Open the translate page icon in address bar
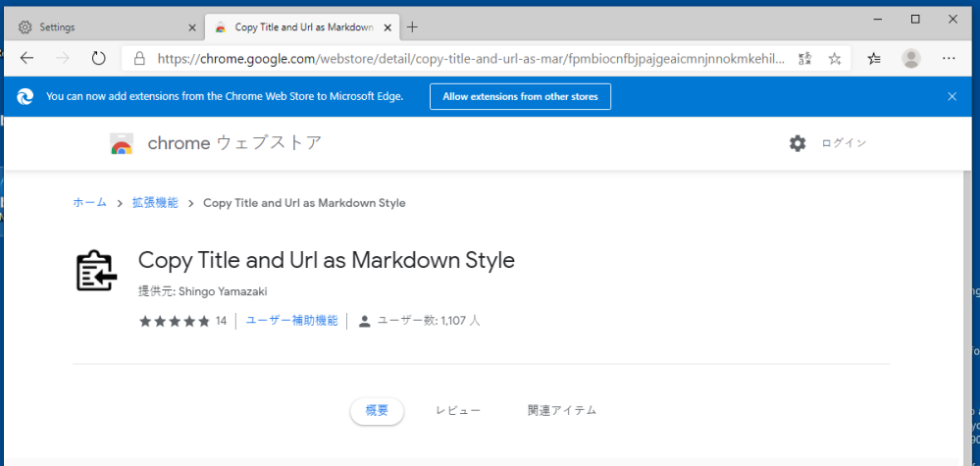 point(805,59)
